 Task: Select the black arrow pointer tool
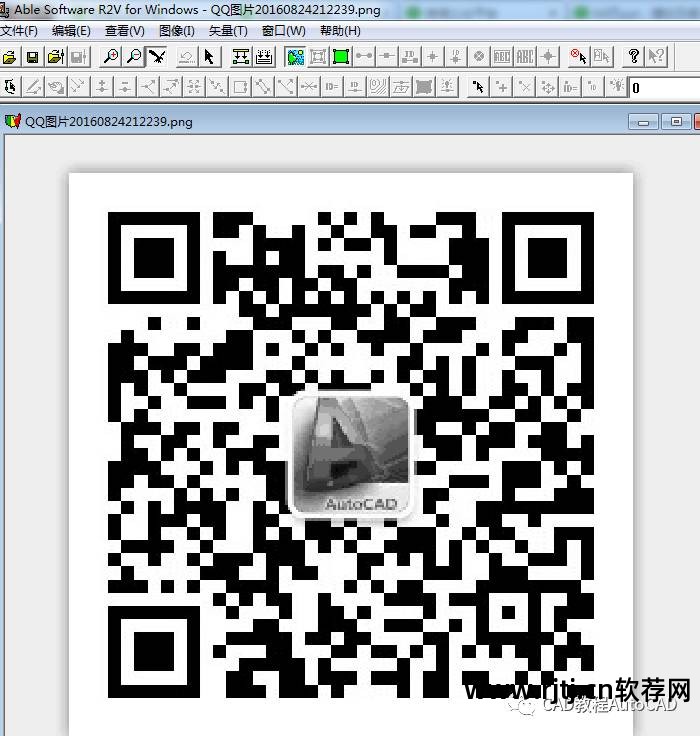(209, 57)
